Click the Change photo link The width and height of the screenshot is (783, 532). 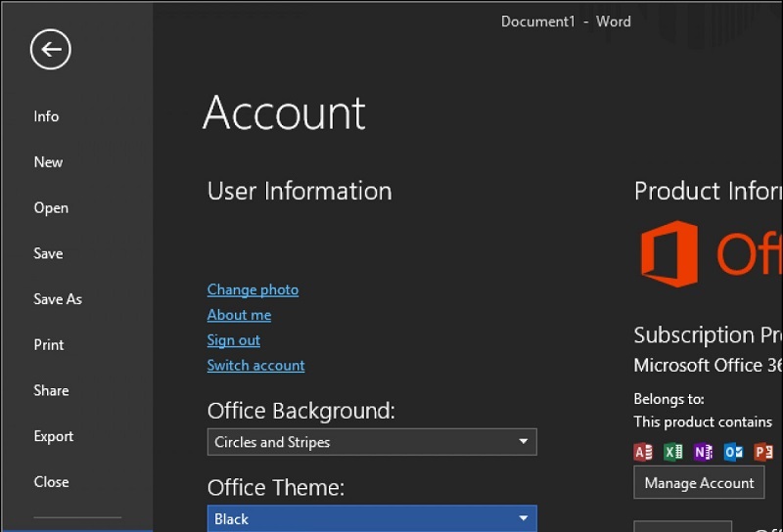click(253, 289)
